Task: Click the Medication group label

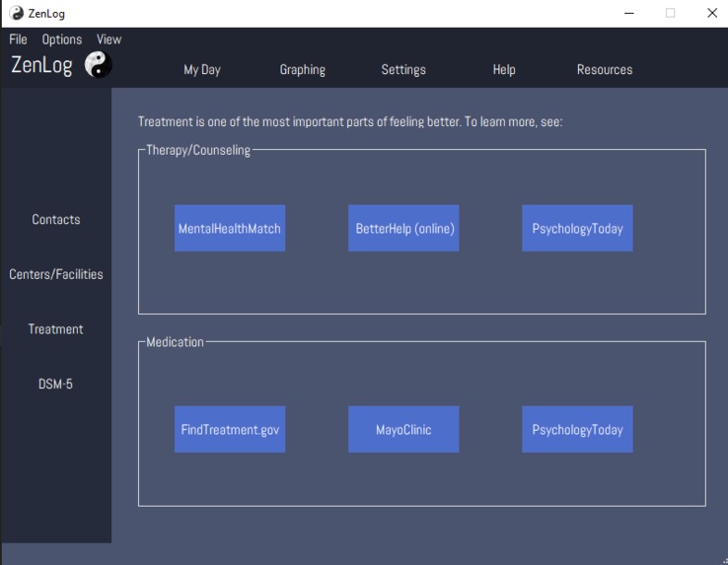Action: pyautogui.click(x=175, y=342)
